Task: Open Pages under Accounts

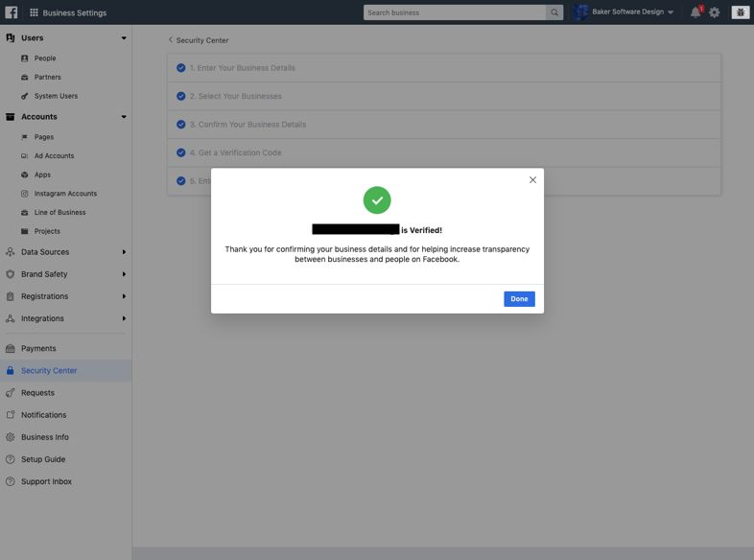Action: coord(44,137)
